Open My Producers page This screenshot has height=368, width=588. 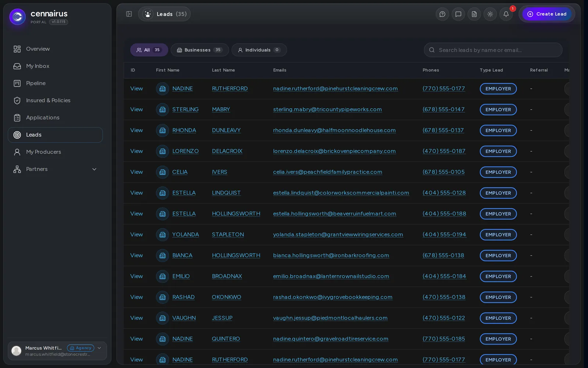click(55, 152)
